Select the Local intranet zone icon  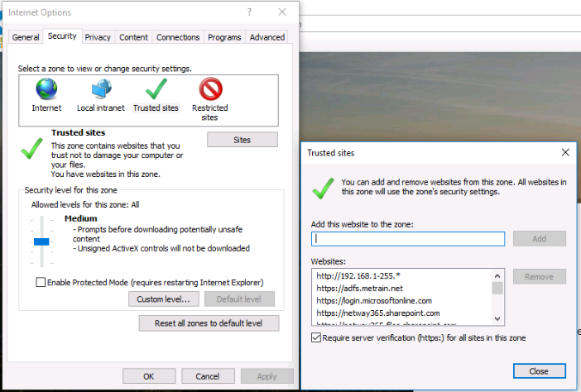(x=101, y=89)
